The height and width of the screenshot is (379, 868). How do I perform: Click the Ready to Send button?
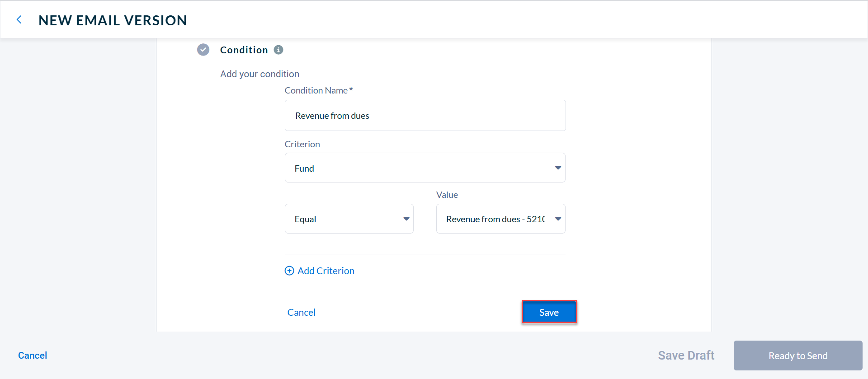tap(798, 356)
